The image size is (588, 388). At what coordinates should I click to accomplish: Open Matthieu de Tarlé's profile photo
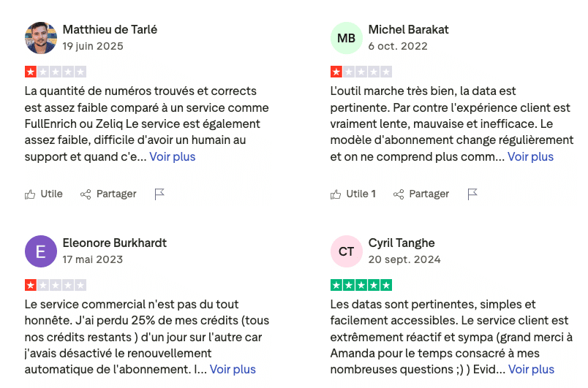[41, 38]
